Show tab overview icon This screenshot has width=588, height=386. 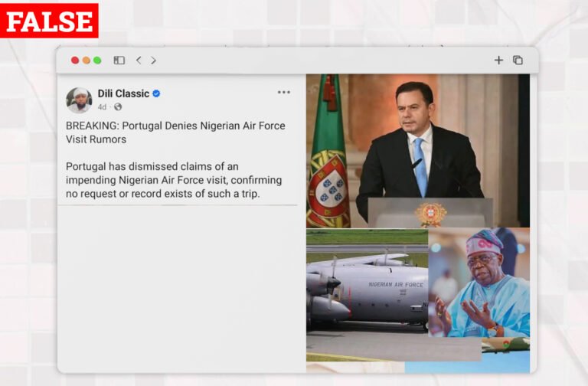[x=518, y=60]
